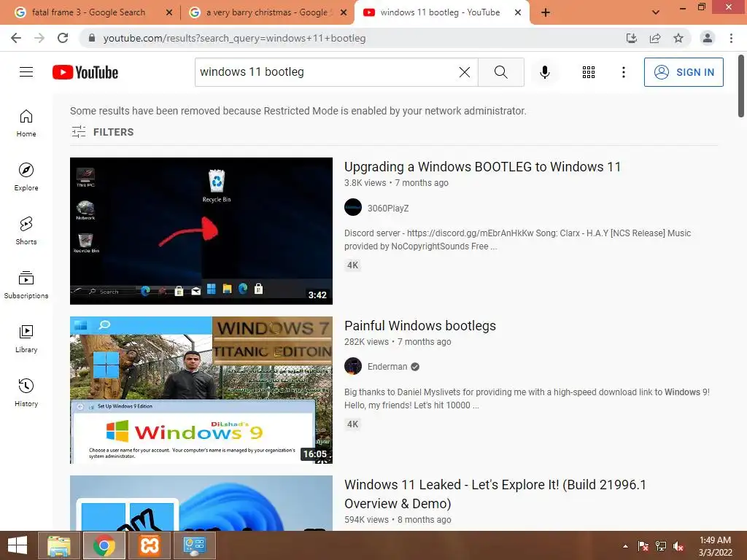This screenshot has height=560, width=747.
Task: Switch to fatal frame 3 tab
Action: click(x=88, y=12)
